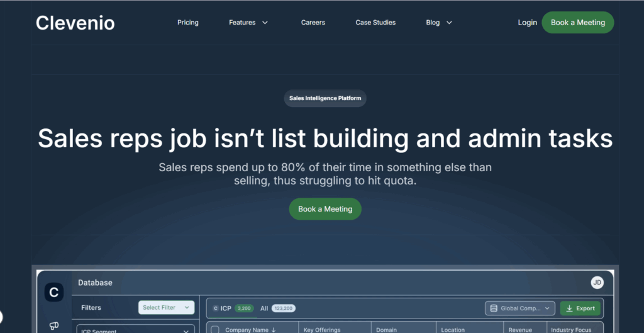Viewport: 644px width, 333px height.
Task: Open the Select Filter dropdown
Action: point(166,308)
